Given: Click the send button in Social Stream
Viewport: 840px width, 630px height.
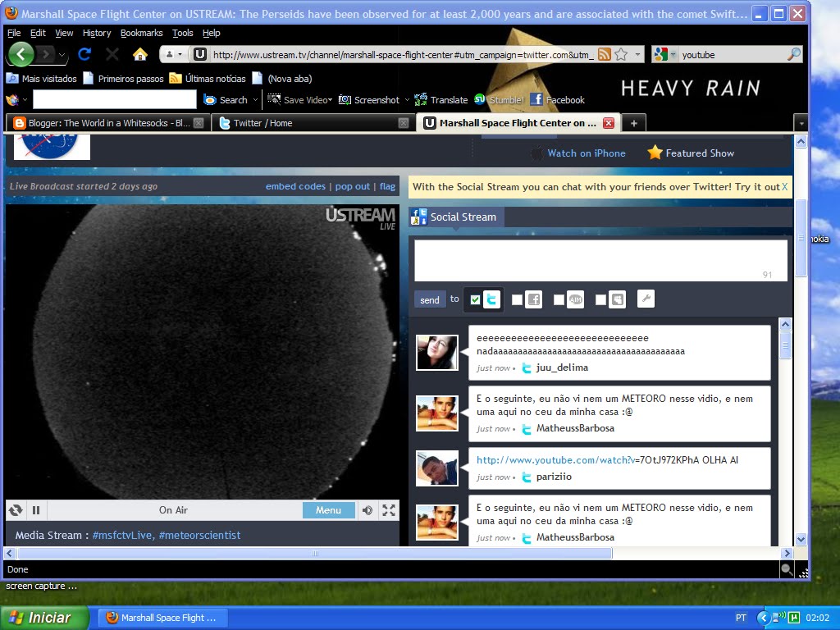Looking at the screenshot, I should tap(430, 299).
